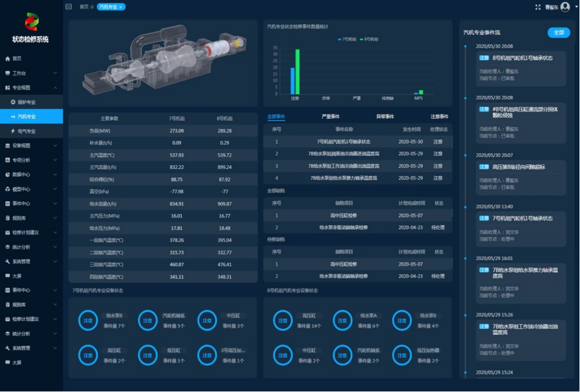Switch to the 异常事件 tab
This screenshot has height=392, width=580.
385,116
